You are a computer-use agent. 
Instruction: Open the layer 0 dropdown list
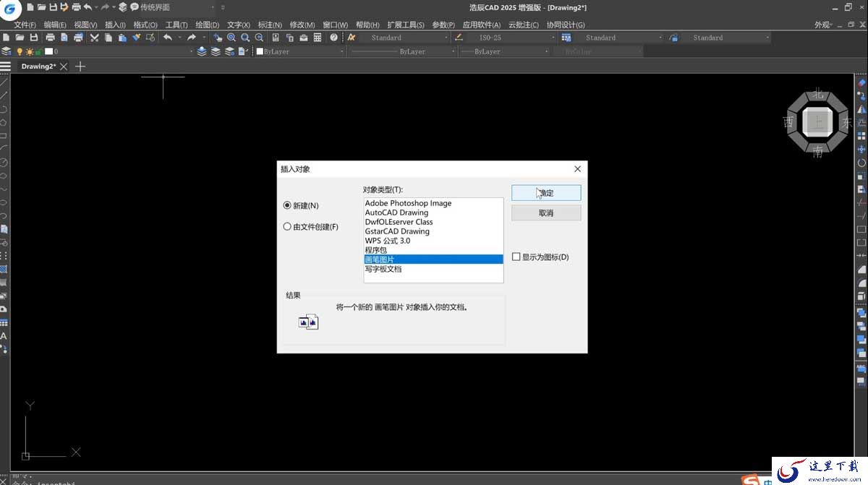tap(120, 52)
